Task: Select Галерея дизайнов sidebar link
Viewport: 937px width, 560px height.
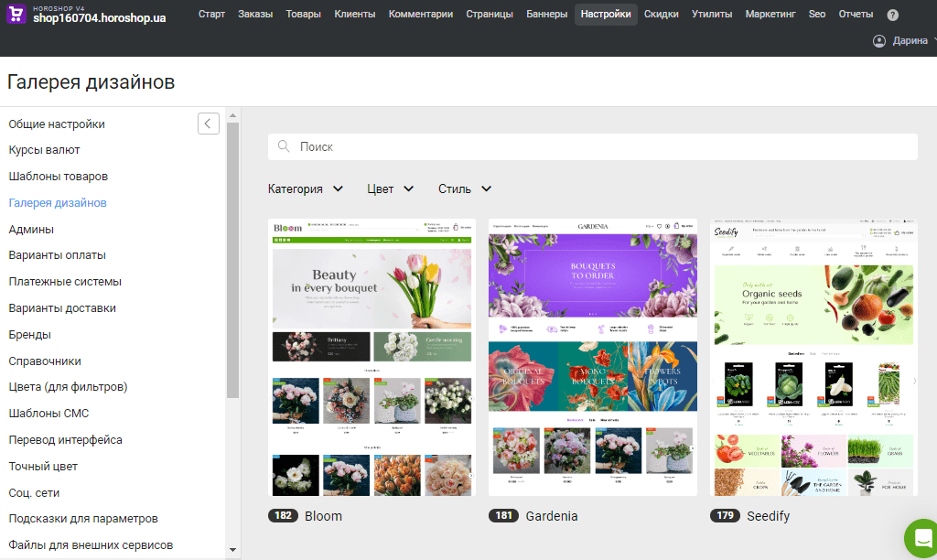Action: coord(58,202)
